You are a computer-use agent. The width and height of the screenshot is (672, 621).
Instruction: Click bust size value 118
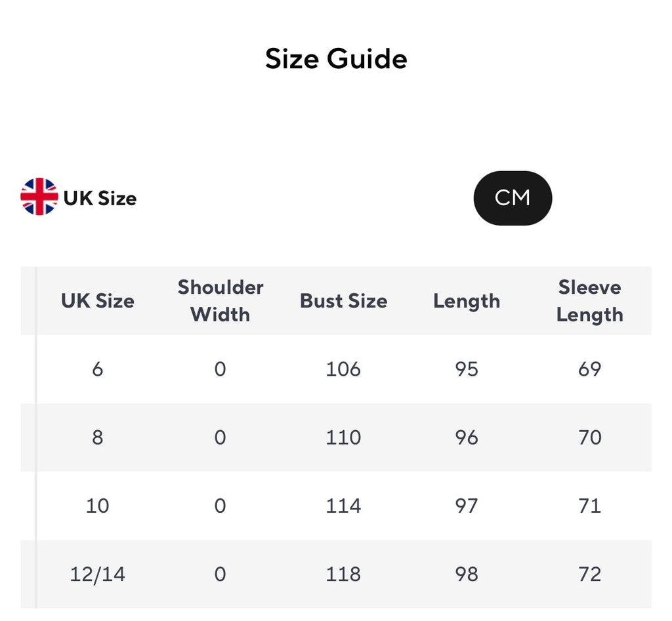pos(343,574)
